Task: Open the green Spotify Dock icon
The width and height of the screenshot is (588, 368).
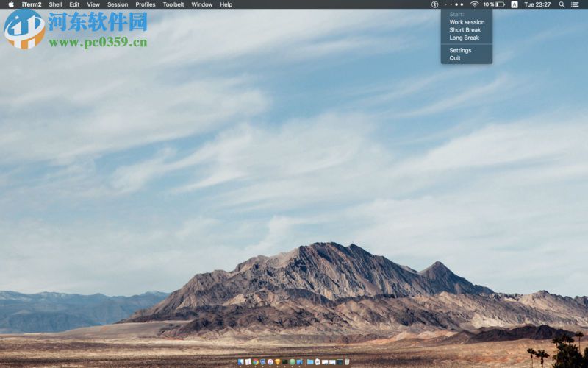Action: [x=293, y=362]
